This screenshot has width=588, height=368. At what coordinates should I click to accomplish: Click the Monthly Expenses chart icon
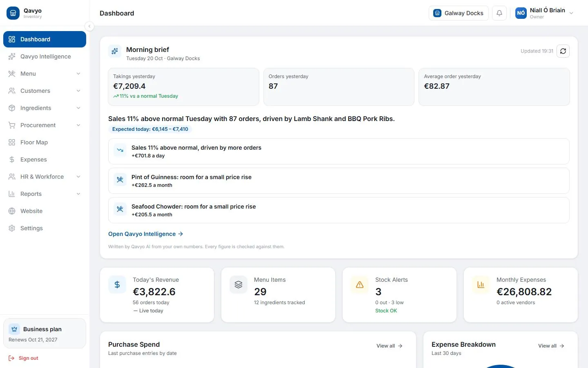(x=481, y=285)
